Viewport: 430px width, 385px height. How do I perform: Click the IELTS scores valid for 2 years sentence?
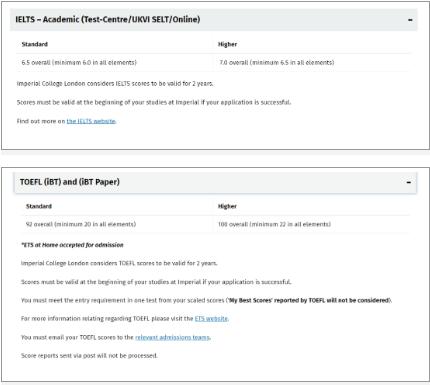(x=115, y=84)
